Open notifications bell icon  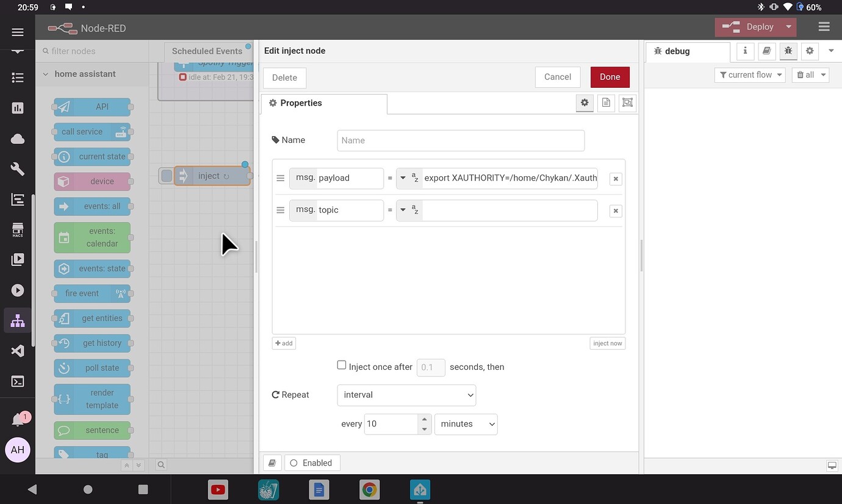pos(18,420)
